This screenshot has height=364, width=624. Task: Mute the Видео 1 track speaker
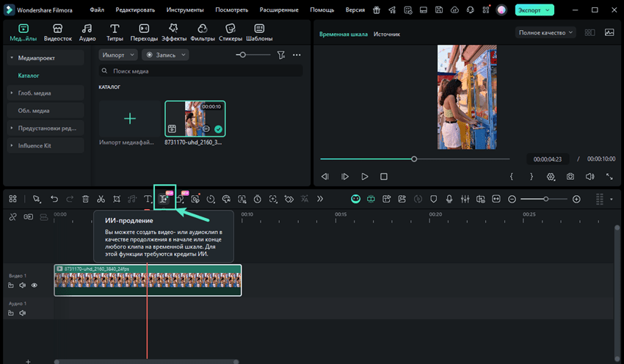click(x=22, y=285)
